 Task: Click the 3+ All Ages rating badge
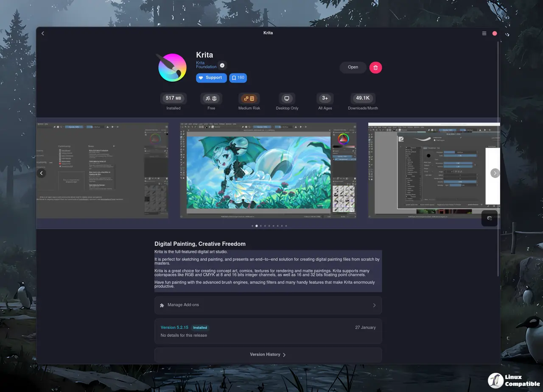[325, 98]
